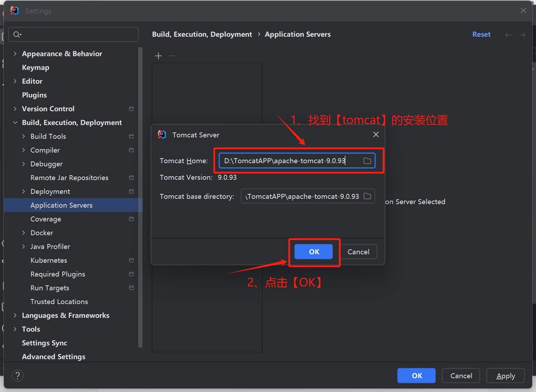The image size is (536, 392).
Task: Navigate back with the left arrow
Action: (508, 35)
